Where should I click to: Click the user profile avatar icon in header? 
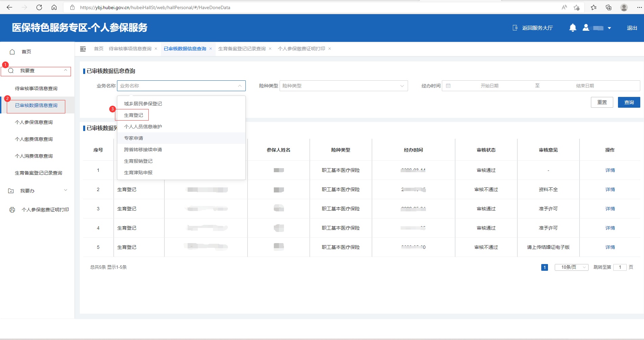point(586,28)
